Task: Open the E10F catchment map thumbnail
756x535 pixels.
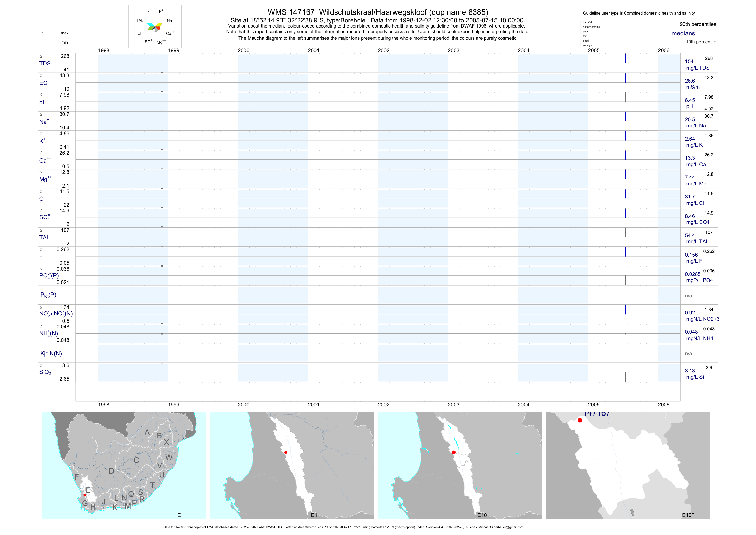Action: coord(628,465)
